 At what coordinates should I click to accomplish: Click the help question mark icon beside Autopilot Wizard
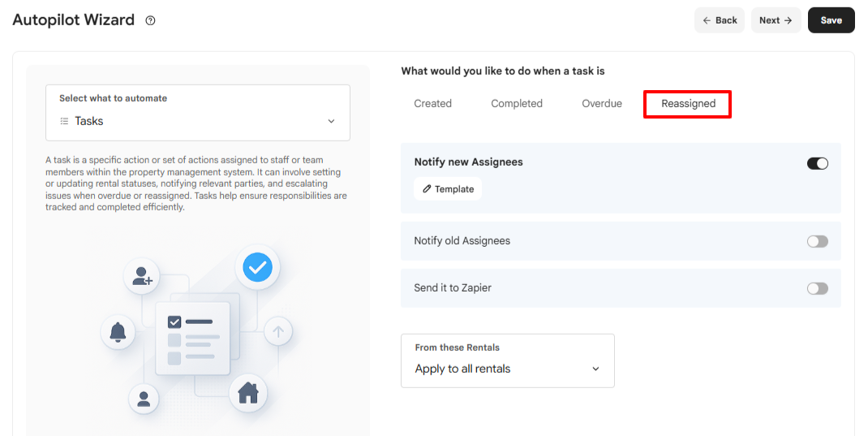click(x=150, y=20)
